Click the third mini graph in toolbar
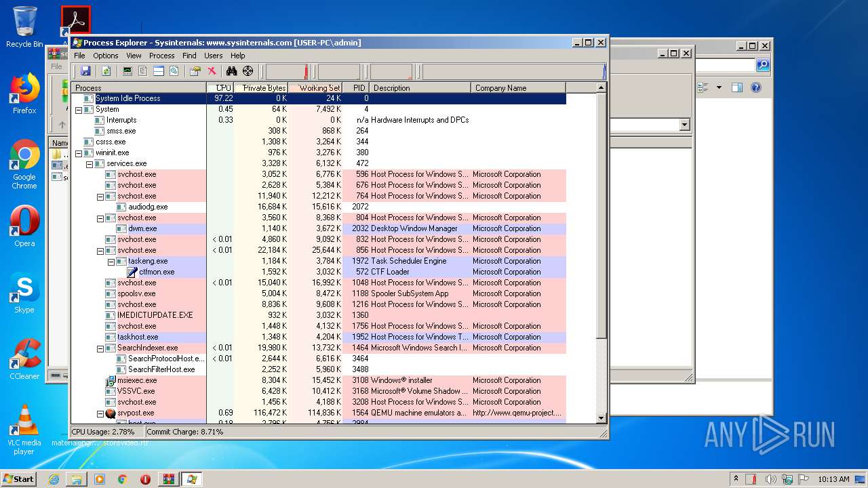 [x=391, y=71]
